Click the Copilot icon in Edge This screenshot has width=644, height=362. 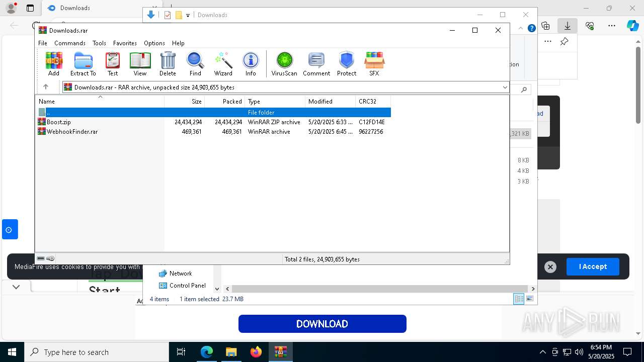[632, 26]
